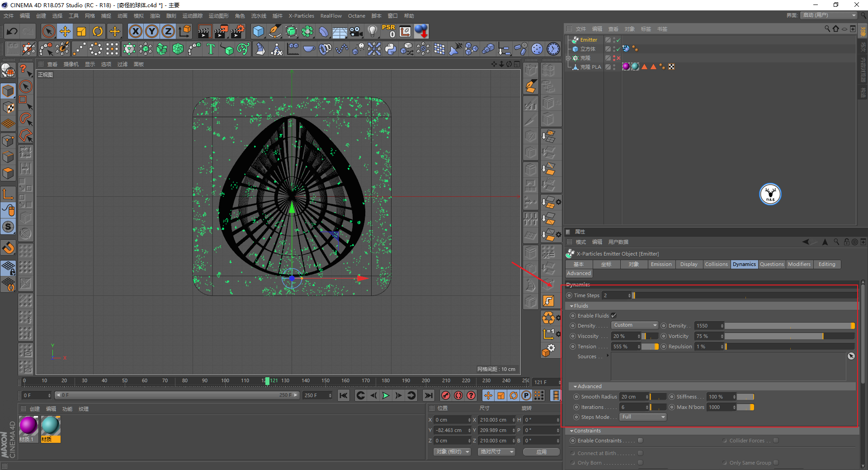Click the Undo arrow icon
Viewport: 868px width, 470px height.
12,31
